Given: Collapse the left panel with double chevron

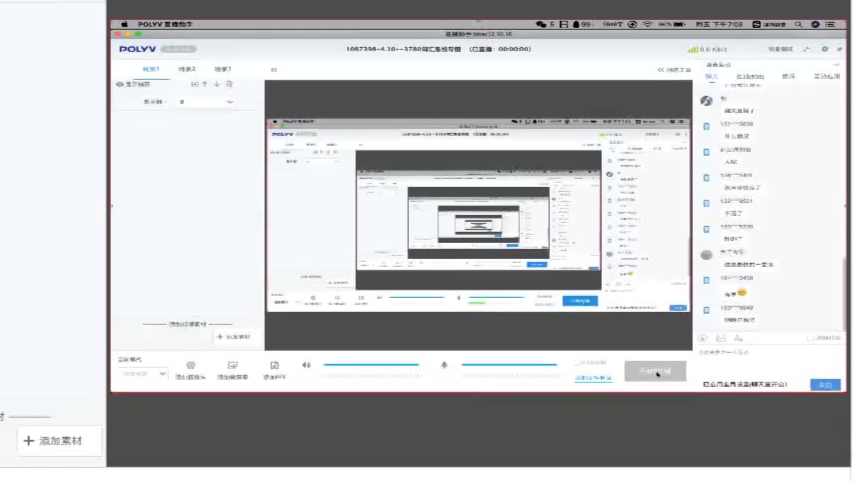Looking at the screenshot, I should point(274,70).
